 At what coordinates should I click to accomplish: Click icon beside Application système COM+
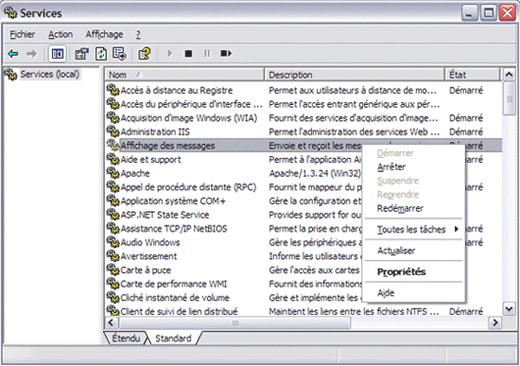[x=113, y=201]
